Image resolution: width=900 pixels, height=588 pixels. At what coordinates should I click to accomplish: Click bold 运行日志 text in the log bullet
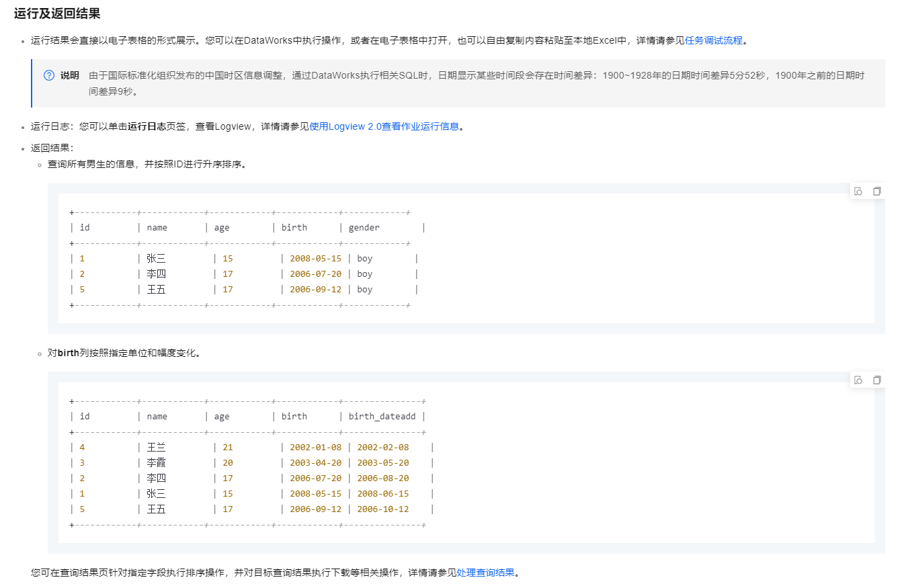tap(147, 126)
